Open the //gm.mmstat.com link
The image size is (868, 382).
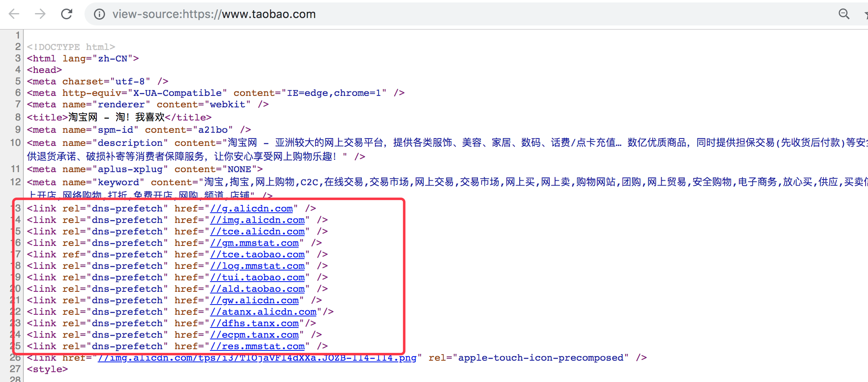point(254,243)
